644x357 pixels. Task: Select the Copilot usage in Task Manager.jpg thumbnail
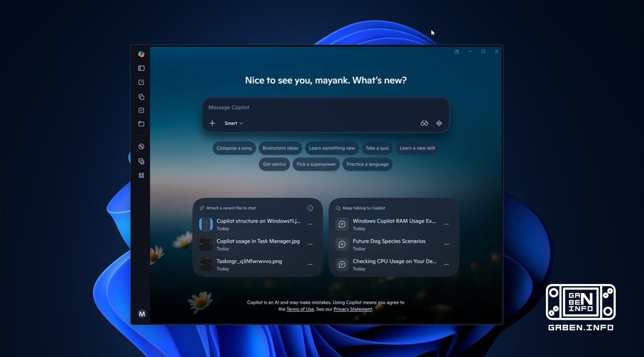coord(206,244)
